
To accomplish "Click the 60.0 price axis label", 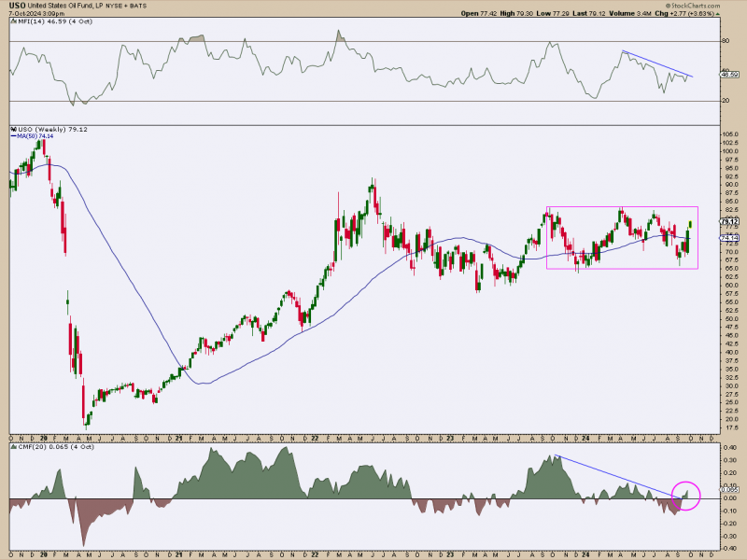I will pos(731,286).
